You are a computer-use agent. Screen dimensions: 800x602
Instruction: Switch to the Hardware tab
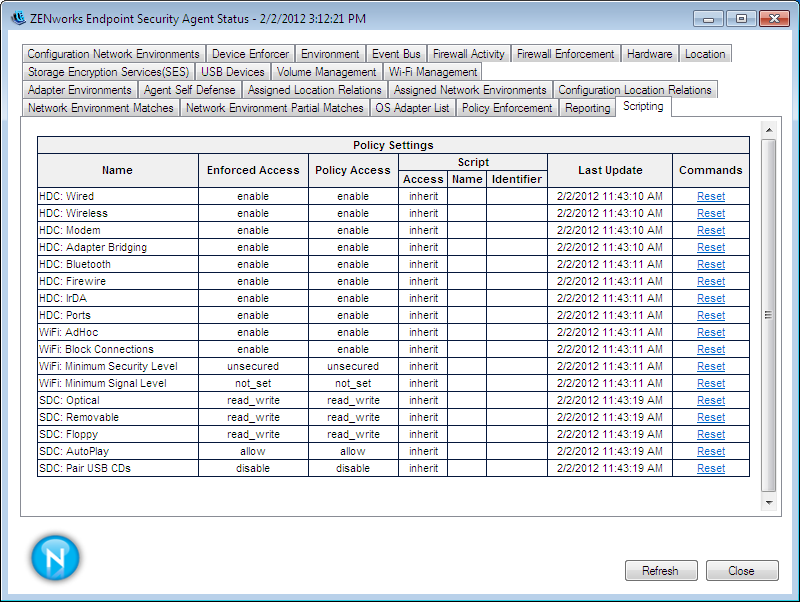click(x=649, y=54)
